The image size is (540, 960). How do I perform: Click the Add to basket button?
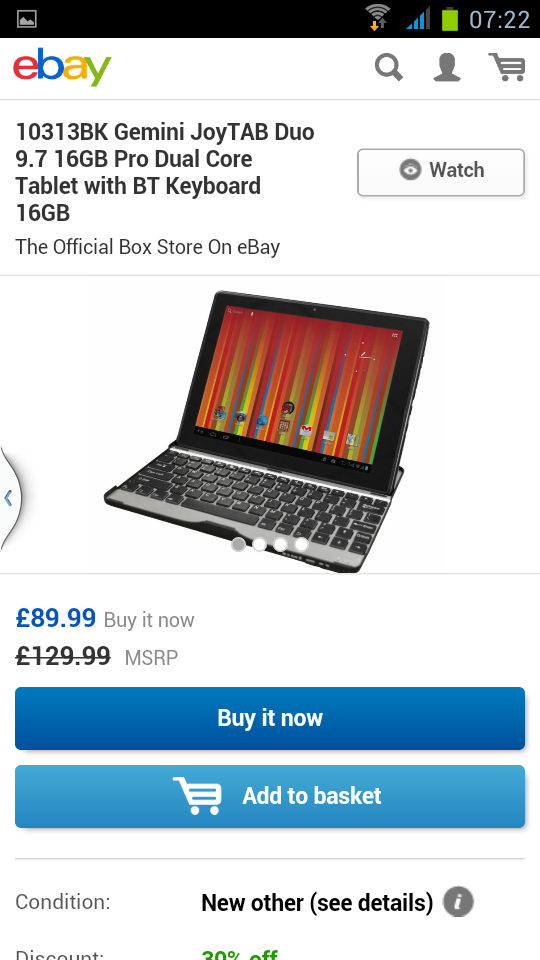point(270,797)
